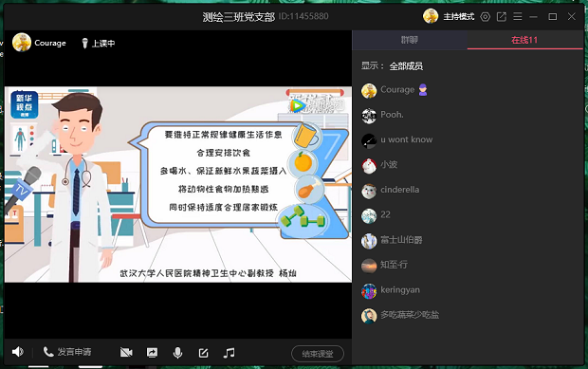Image resolution: width=588 pixels, height=369 pixels.
Task: Click cinderella's avatar in member list
Action: 369,191
